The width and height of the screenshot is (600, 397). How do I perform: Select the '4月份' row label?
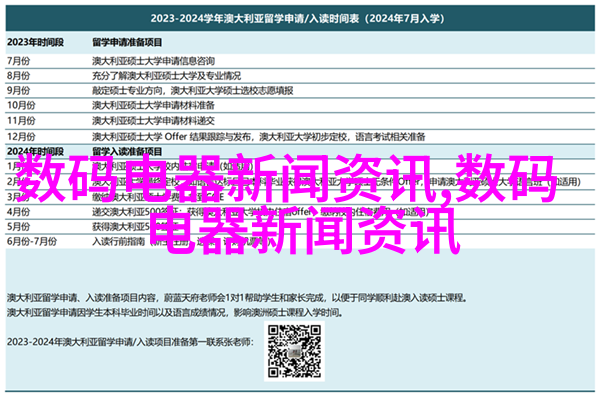[x=18, y=211]
